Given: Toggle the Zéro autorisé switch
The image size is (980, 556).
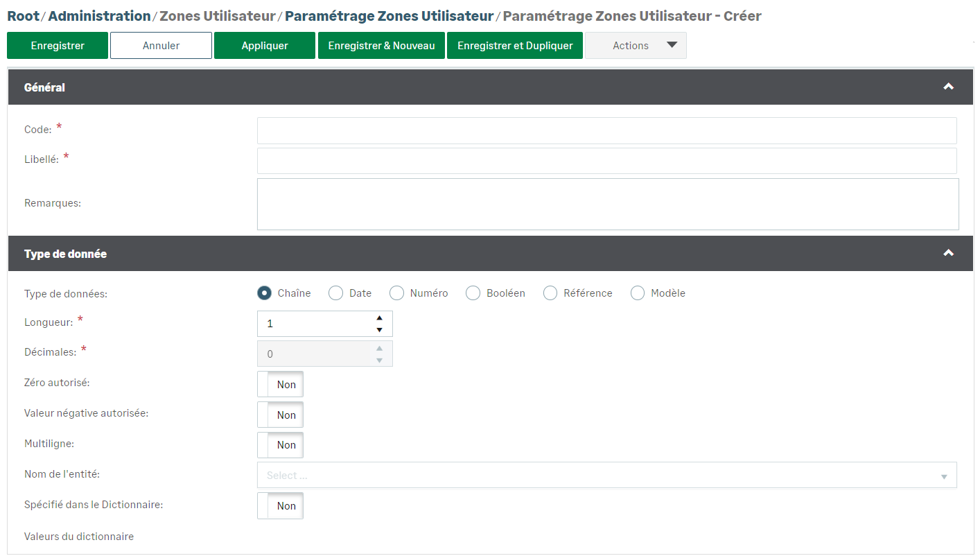Looking at the screenshot, I should (x=280, y=384).
